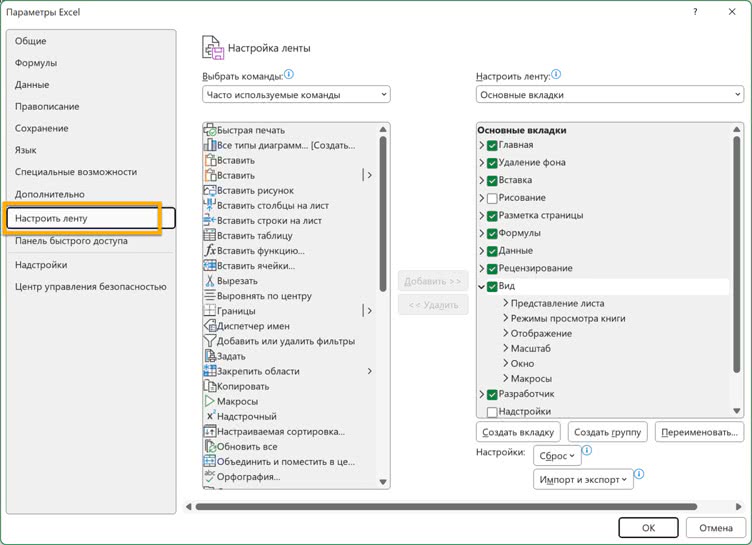Expand the Режимы просмотра книги group
This screenshot has height=545, width=752.
point(505,318)
